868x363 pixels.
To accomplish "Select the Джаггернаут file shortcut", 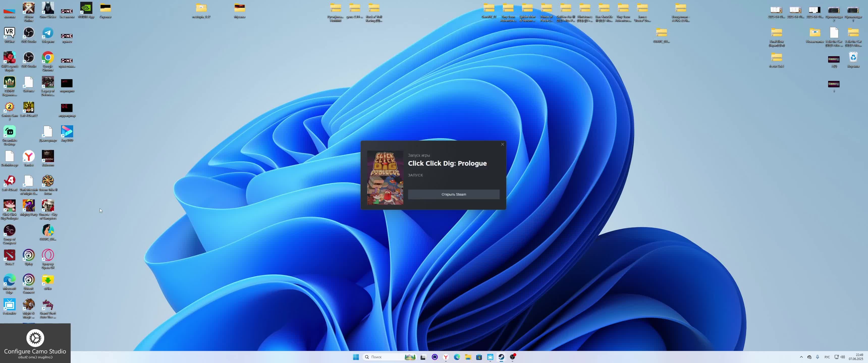I will [48, 134].
